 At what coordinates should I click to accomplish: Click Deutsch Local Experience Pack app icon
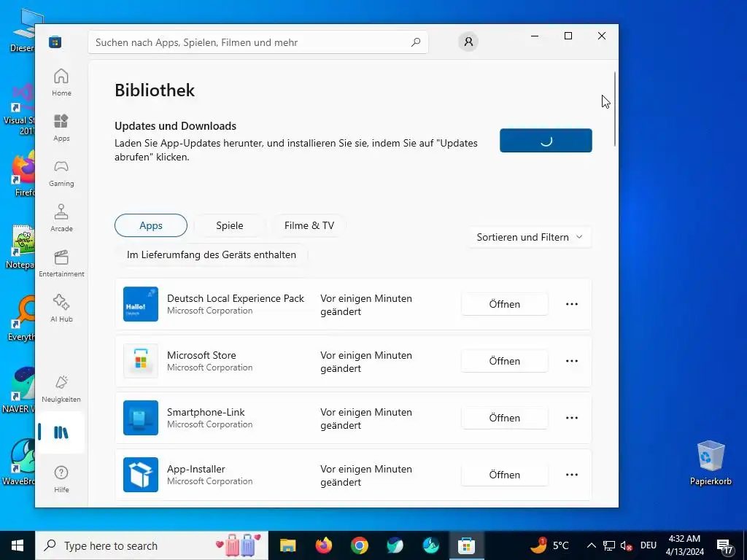[141, 304]
